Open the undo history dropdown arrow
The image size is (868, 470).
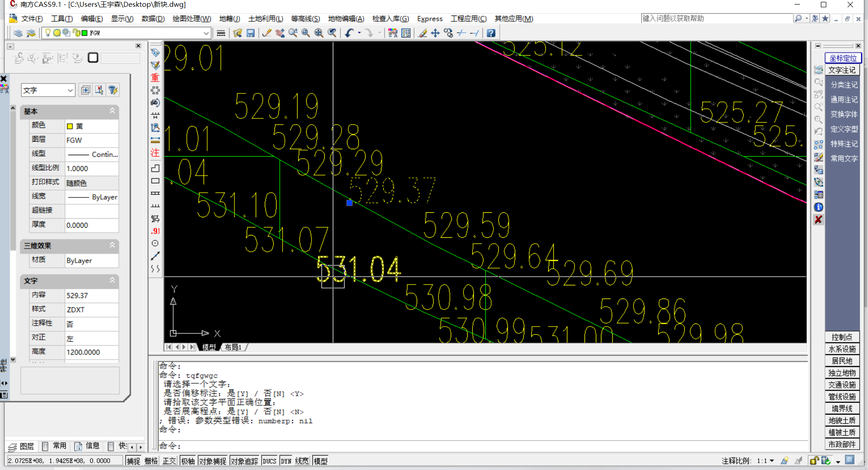point(359,33)
